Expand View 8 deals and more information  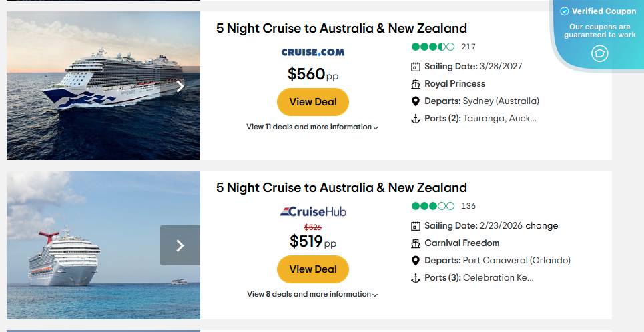point(312,294)
